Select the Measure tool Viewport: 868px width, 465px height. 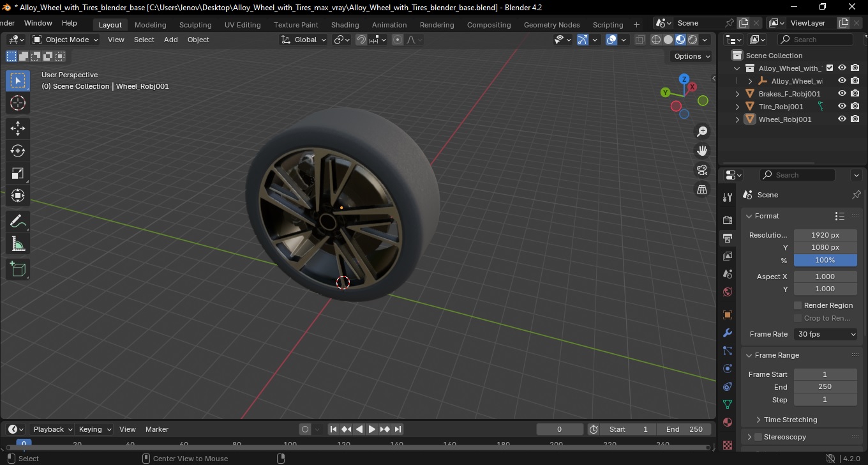[18, 244]
